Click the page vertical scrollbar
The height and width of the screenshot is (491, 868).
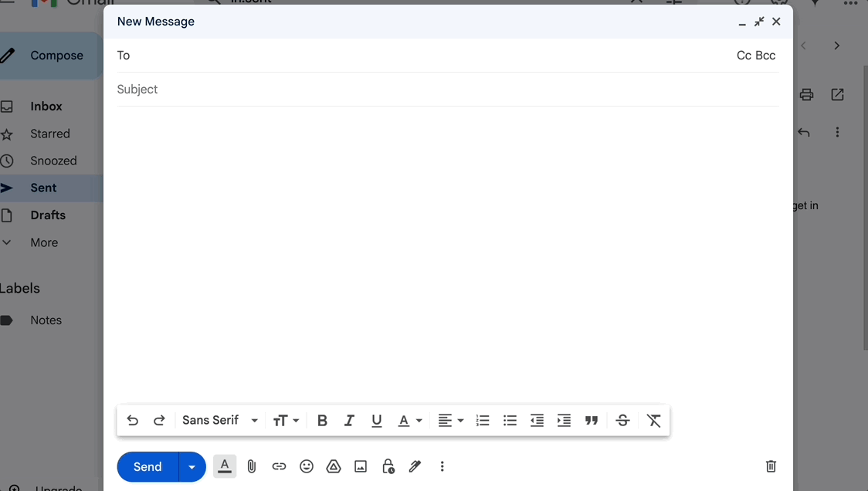(x=865, y=208)
